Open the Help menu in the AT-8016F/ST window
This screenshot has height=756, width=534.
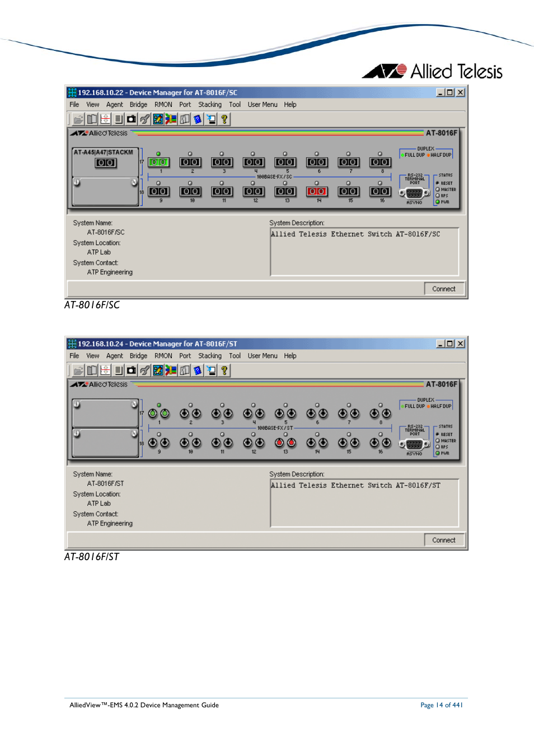click(x=290, y=356)
